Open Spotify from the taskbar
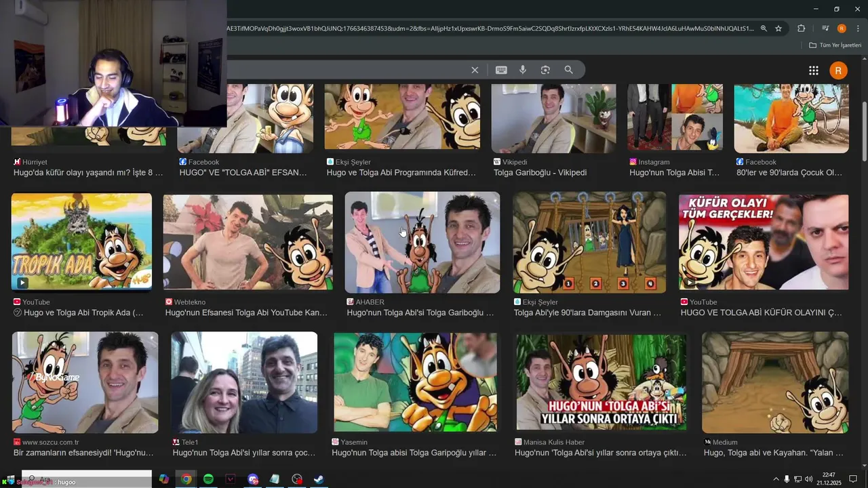The height and width of the screenshot is (488, 868). coord(208,479)
